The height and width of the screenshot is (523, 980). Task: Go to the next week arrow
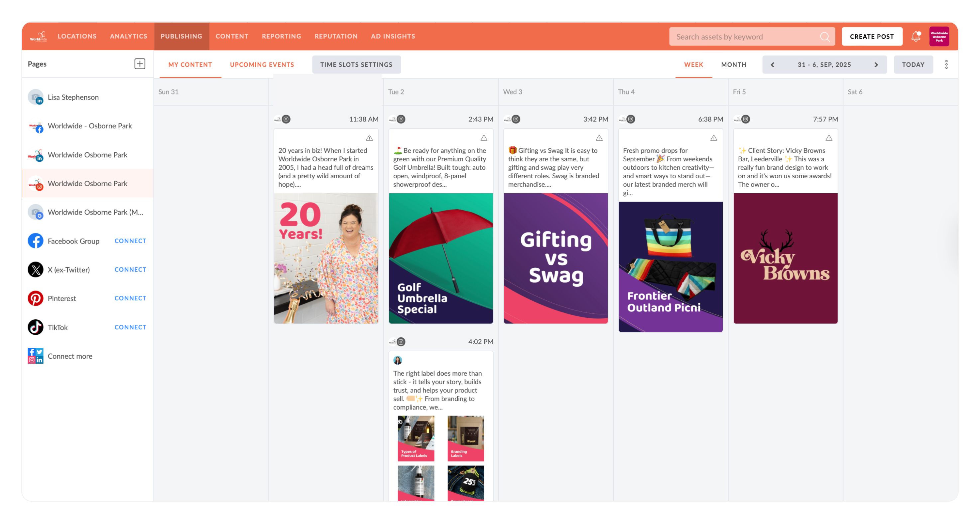876,65
